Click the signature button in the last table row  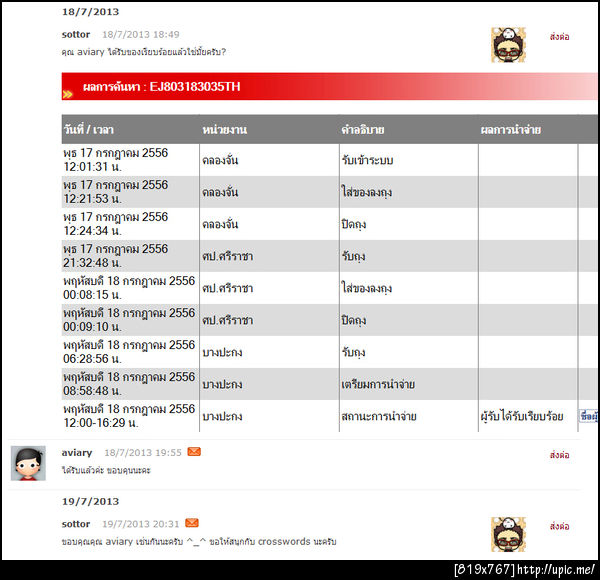point(589,416)
